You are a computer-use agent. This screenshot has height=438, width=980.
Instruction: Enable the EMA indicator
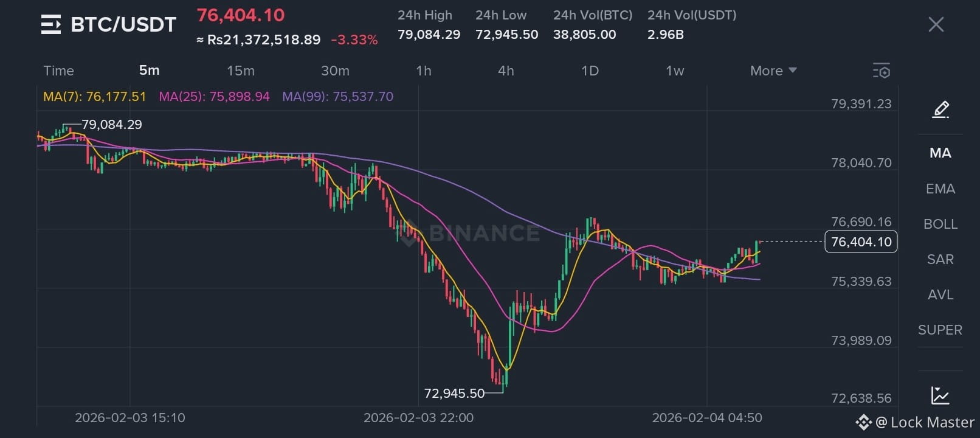coord(940,189)
